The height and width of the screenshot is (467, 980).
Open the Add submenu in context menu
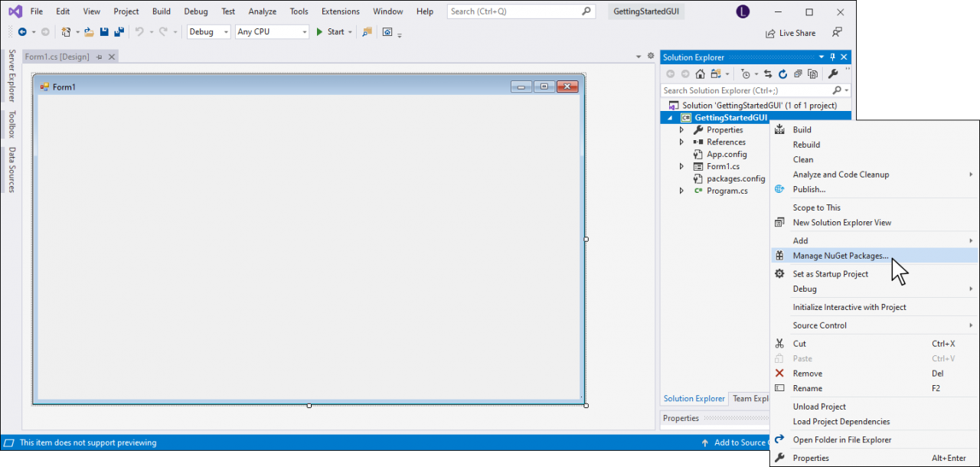pyautogui.click(x=874, y=240)
